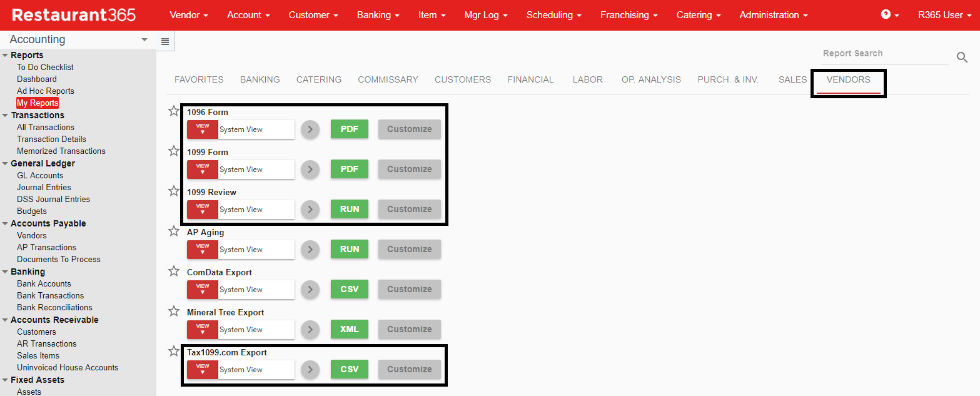Open Uninvoiced House Accounts in sidebar
Image resolution: width=980 pixels, height=396 pixels.
pos(68,367)
